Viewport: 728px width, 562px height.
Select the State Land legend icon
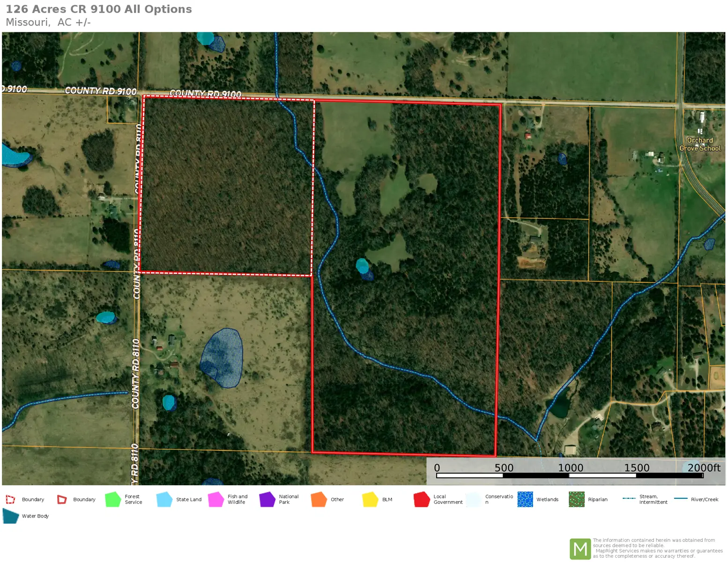pyautogui.click(x=164, y=499)
